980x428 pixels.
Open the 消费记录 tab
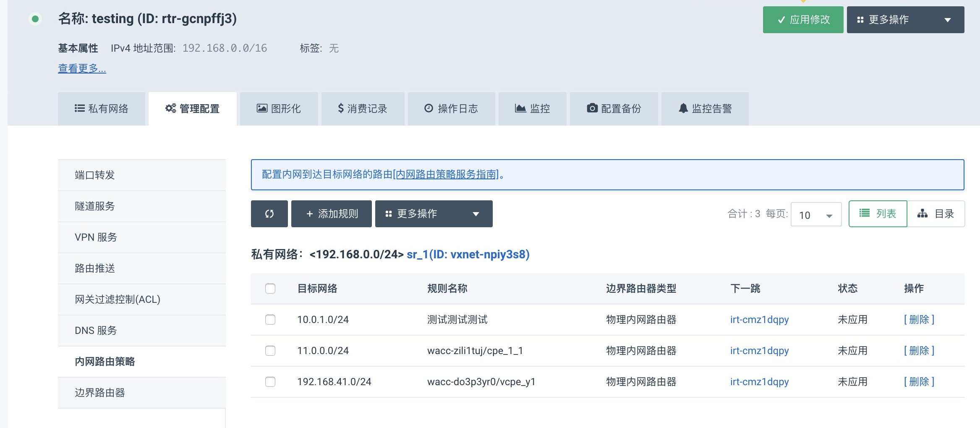pyautogui.click(x=363, y=109)
